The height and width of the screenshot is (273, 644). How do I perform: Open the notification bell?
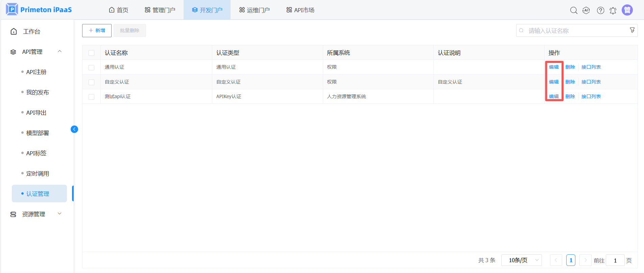coord(613,10)
